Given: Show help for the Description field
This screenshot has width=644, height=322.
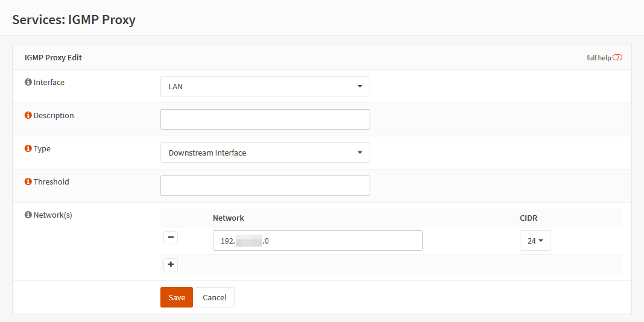Looking at the screenshot, I should (x=28, y=116).
